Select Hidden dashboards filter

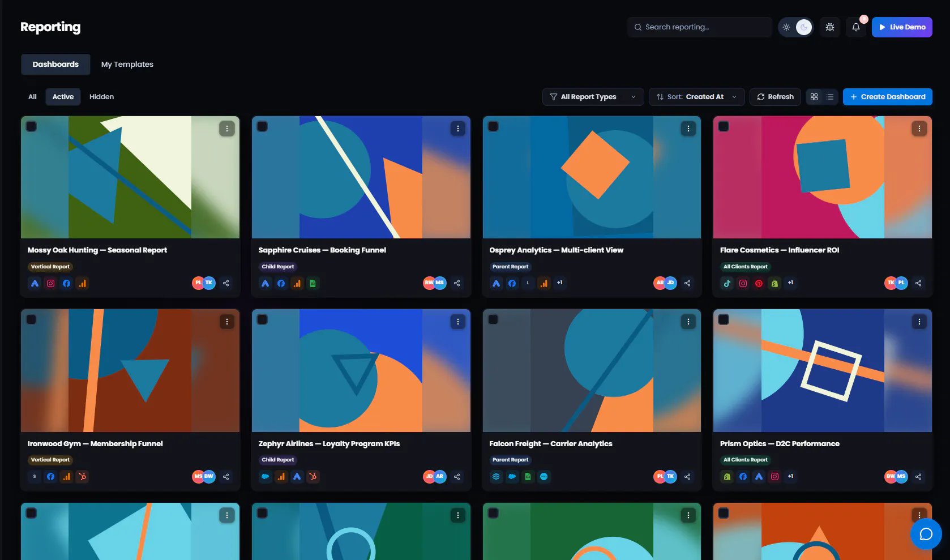102,97
